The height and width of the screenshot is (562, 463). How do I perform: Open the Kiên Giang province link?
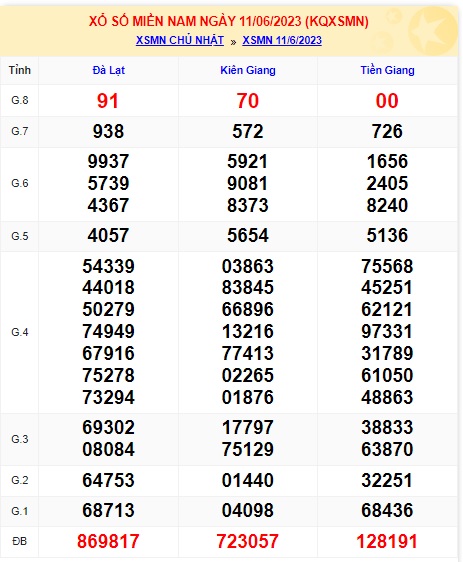click(248, 70)
